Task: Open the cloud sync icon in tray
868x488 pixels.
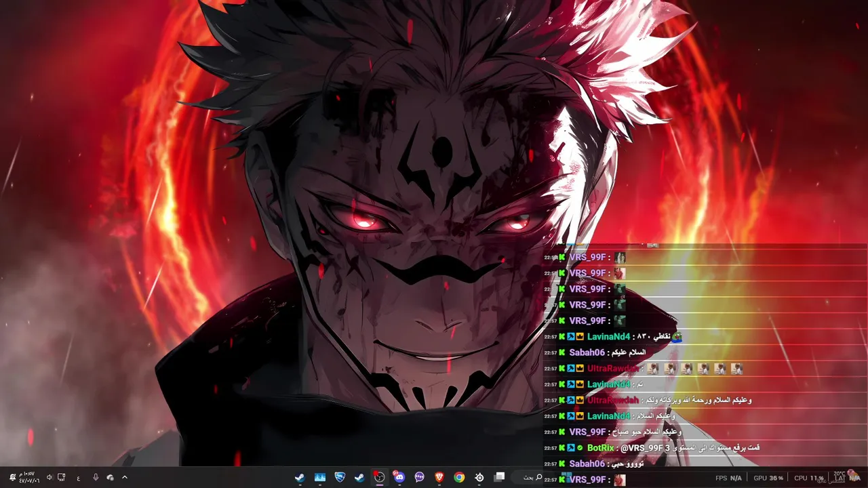Action: click(110, 477)
